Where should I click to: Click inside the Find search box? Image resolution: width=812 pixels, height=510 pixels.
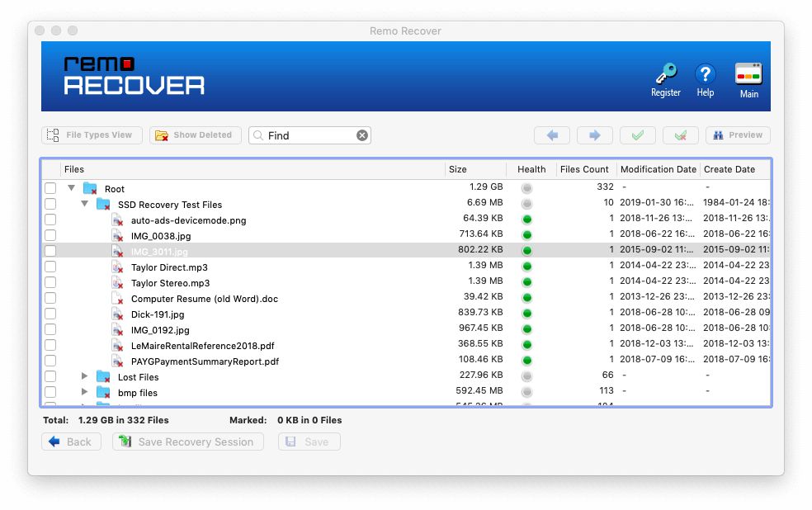pyautogui.click(x=309, y=135)
